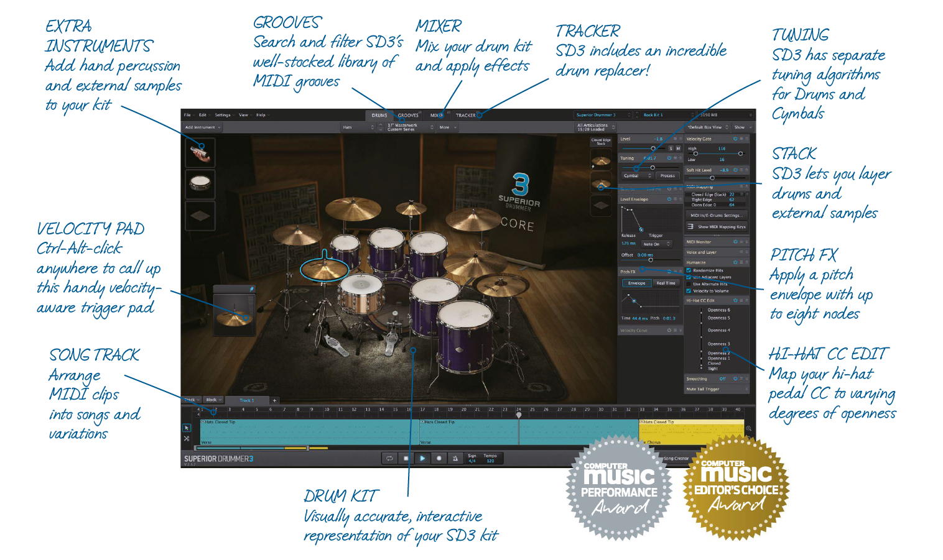
Task: Disable the Randomize Hits checkbox
Action: [x=687, y=269]
